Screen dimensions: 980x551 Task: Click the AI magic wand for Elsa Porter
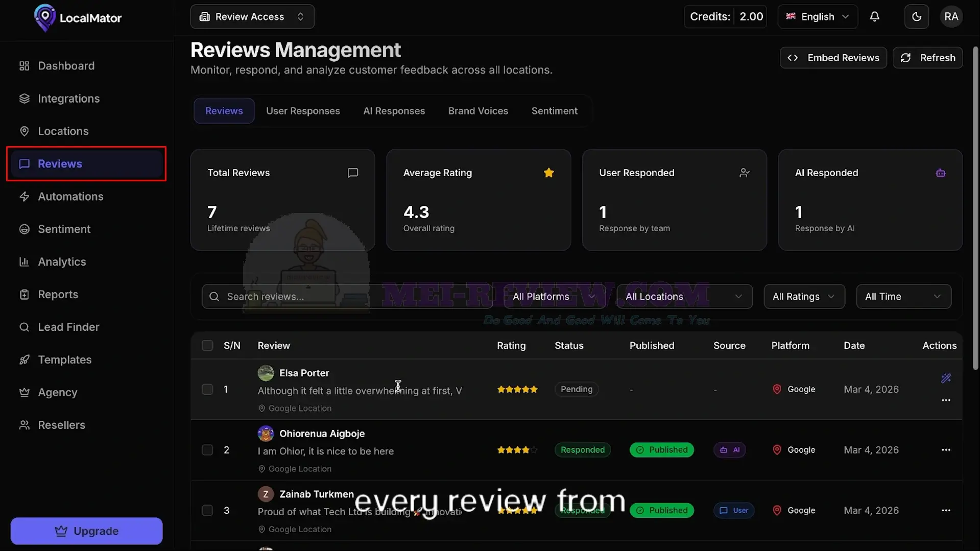(946, 378)
